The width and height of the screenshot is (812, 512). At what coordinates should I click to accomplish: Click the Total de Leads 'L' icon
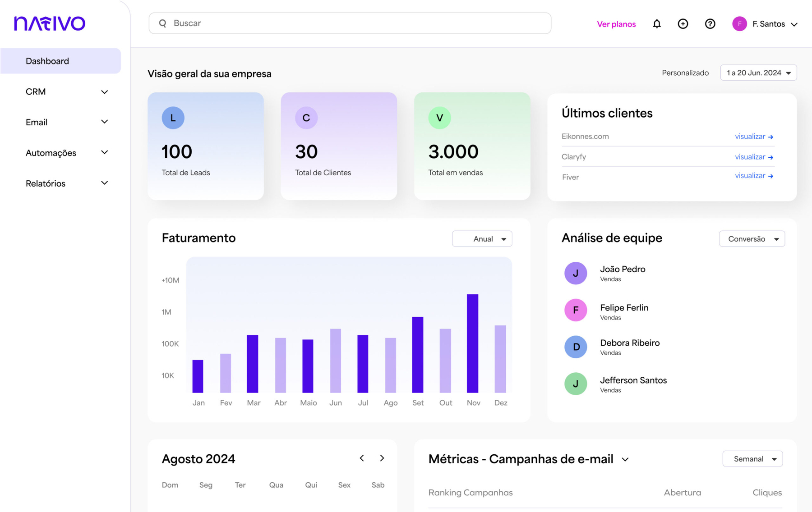(173, 118)
